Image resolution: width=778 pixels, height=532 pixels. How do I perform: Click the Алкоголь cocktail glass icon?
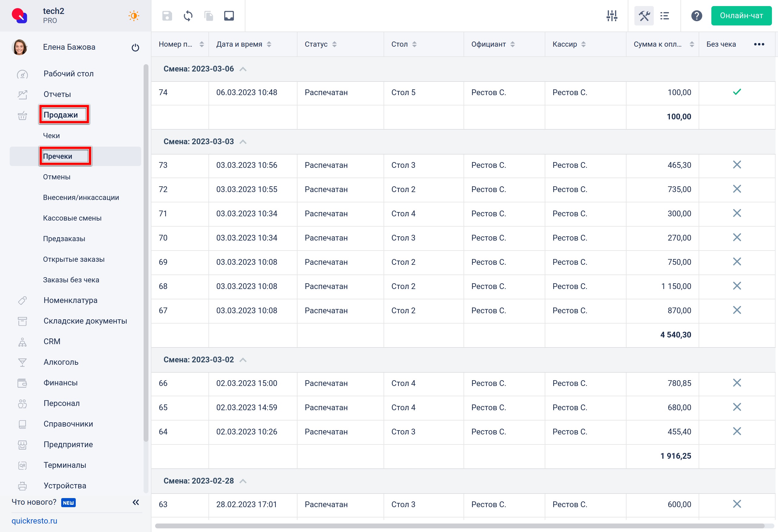[x=22, y=362]
